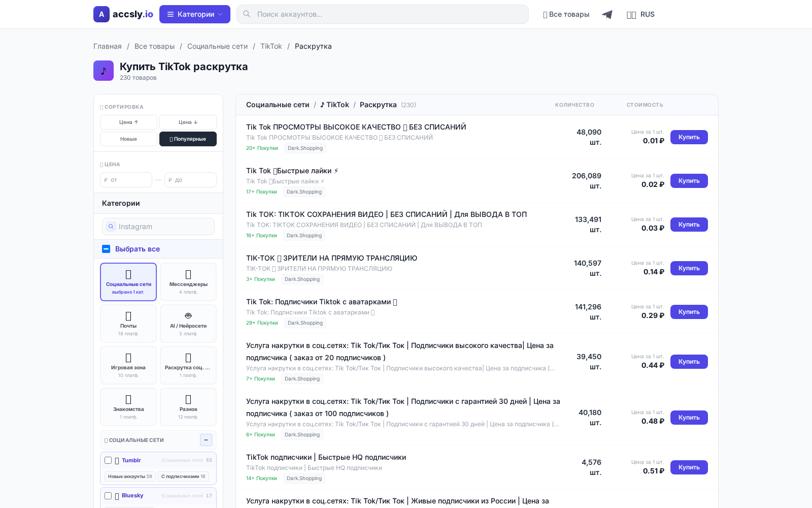Open TIK-TOK ЗРИТЕЛИ НА ПРЯМУЮ ТРАНСЛЯЦИЮ title
Viewport: 812px width, 508px height.
(x=332, y=258)
